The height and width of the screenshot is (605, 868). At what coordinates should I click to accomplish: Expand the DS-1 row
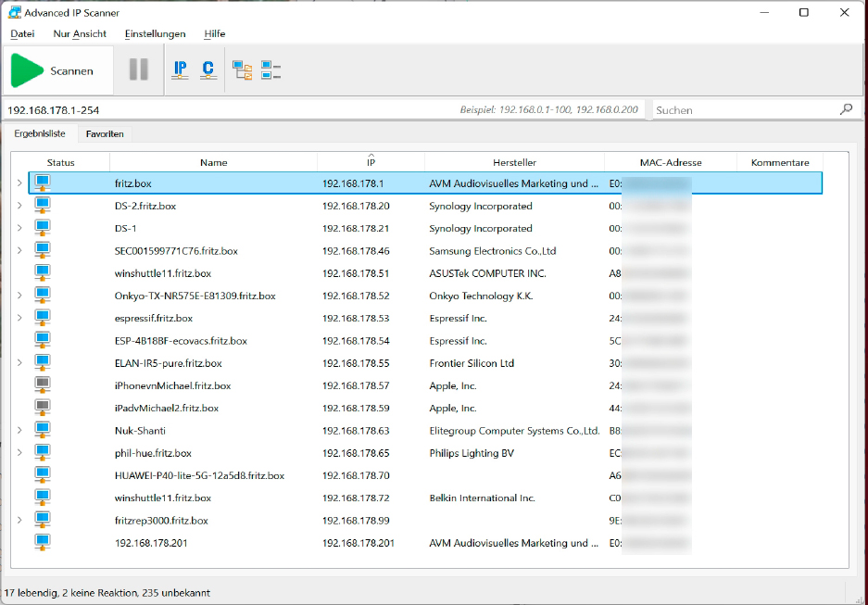tap(19, 228)
